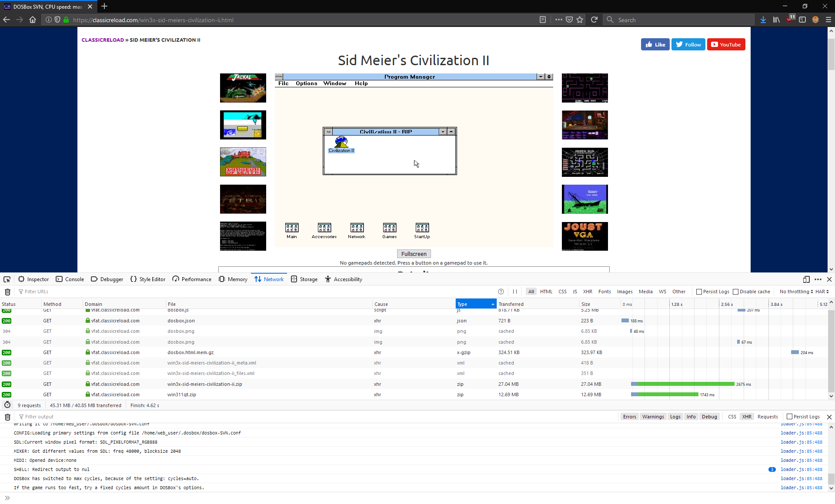Image resolution: width=835 pixels, height=504 pixels.
Task: Click the YouTube button
Action: coord(726,45)
